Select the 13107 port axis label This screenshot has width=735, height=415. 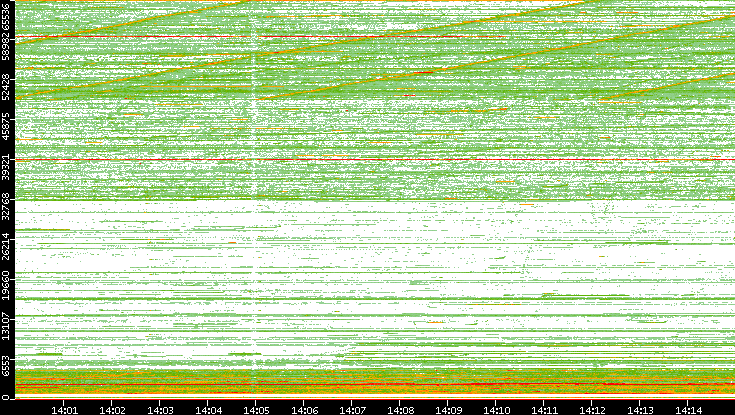point(6,326)
